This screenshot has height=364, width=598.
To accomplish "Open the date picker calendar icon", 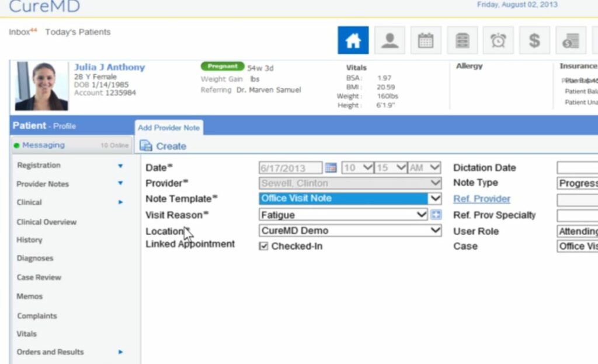I will coord(331,167).
